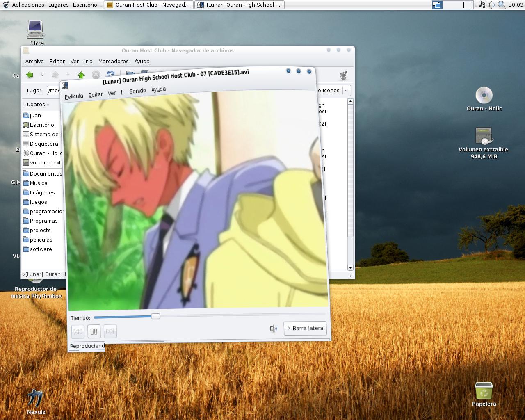This screenshot has width=525, height=420.
Task: Open the Circe computer desktop icon
Action: coord(36,32)
